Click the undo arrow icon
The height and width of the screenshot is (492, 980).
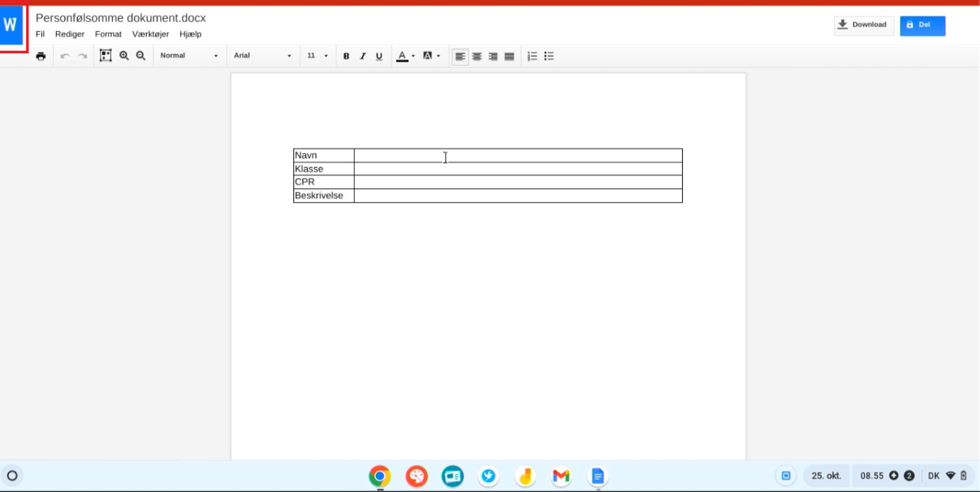point(65,56)
